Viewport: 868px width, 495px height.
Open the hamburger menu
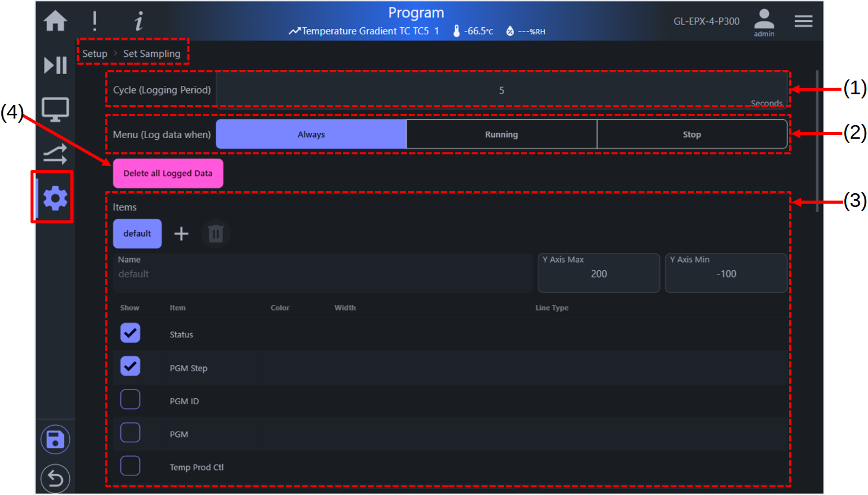click(x=804, y=21)
